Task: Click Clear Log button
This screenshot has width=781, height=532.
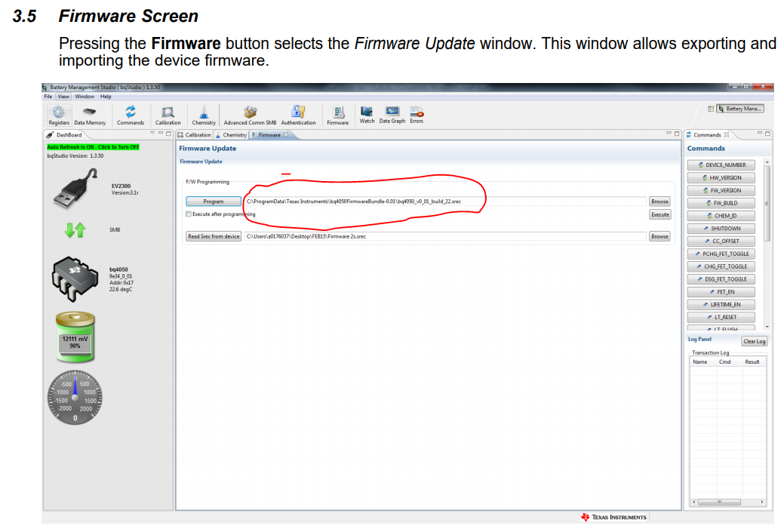Action: pyautogui.click(x=754, y=341)
